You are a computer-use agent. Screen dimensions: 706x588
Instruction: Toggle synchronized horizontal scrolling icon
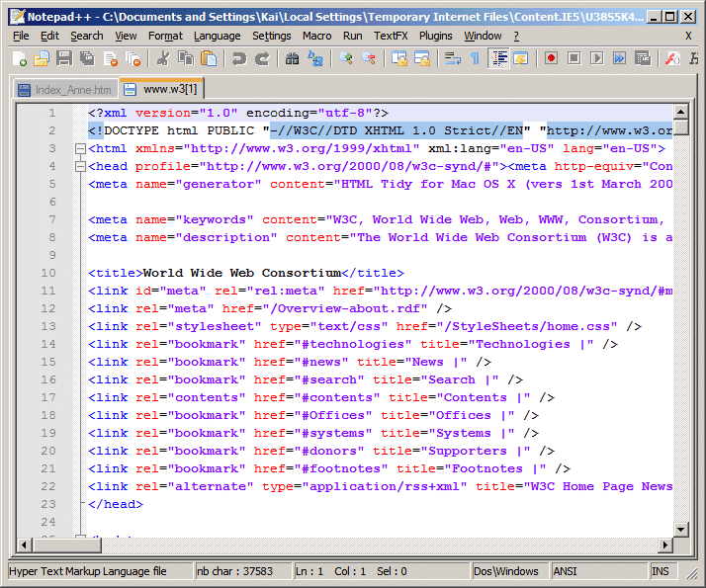pyautogui.click(x=422, y=58)
